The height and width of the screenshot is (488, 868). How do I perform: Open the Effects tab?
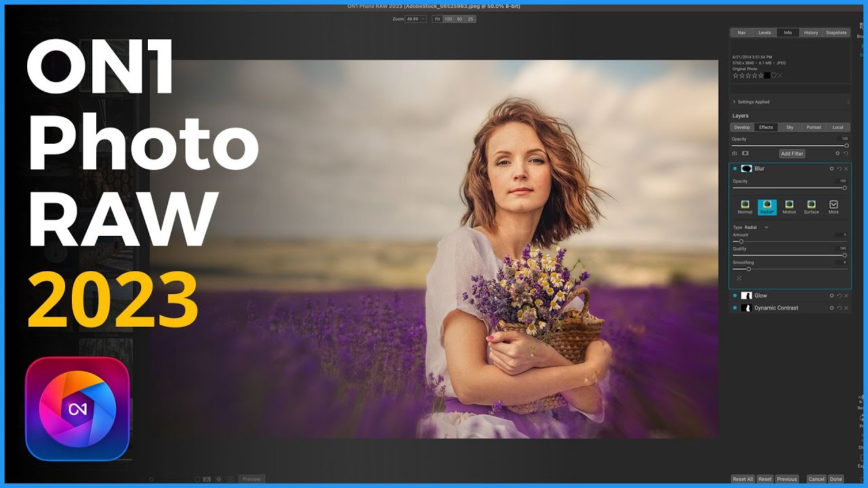pyautogui.click(x=766, y=127)
